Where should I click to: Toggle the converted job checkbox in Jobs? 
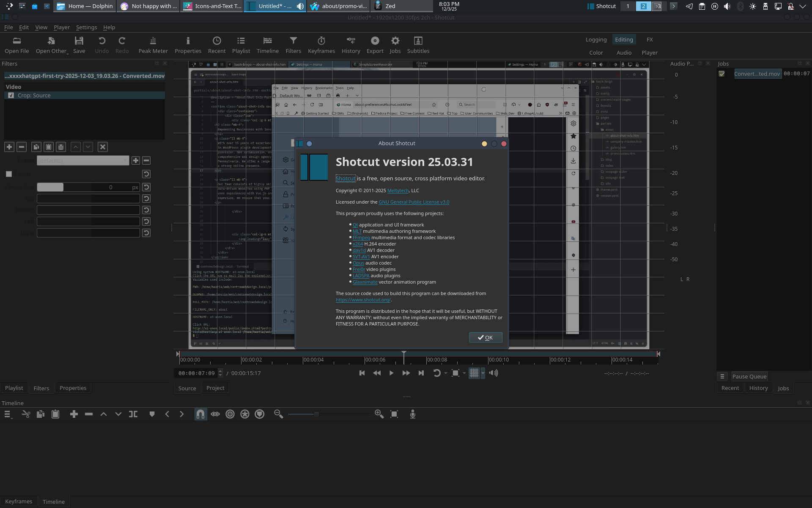721,74
